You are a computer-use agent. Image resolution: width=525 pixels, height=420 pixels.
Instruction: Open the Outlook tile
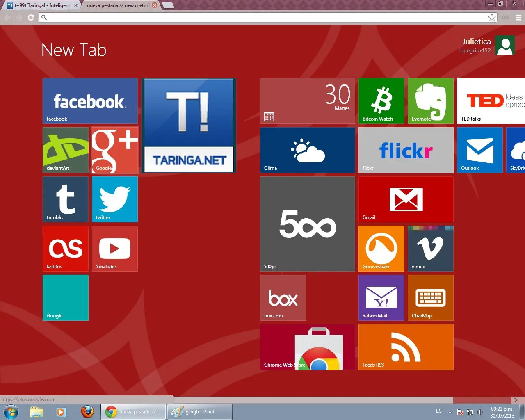tap(480, 150)
